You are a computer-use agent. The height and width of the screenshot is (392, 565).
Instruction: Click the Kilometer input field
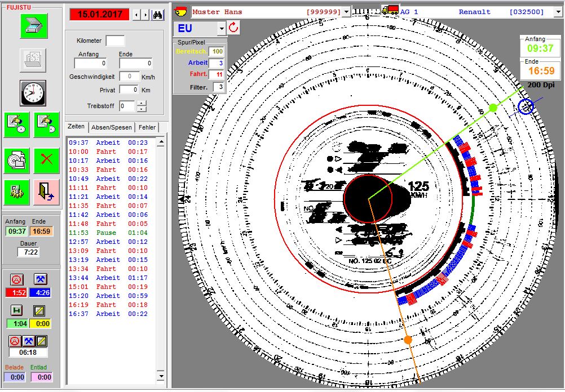[115, 41]
